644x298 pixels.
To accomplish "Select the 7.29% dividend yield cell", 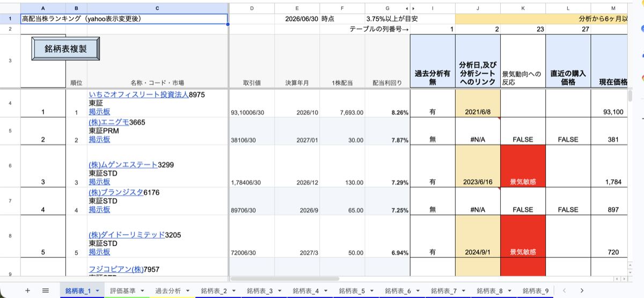I will point(387,166).
